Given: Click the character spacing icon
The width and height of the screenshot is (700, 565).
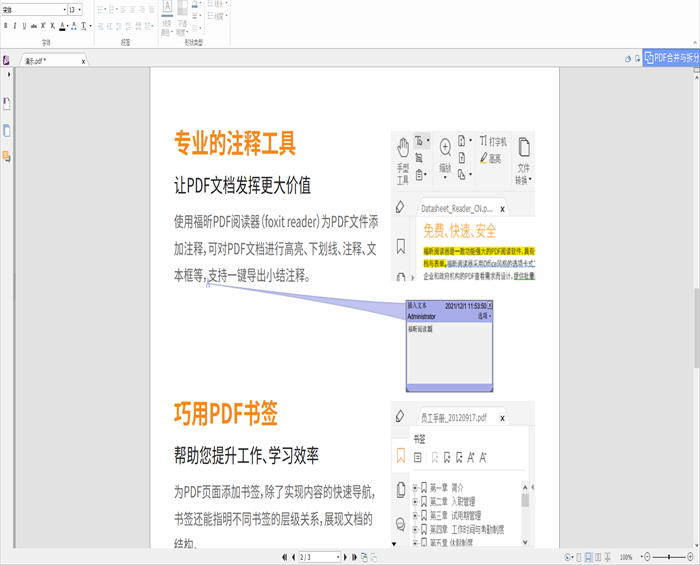Looking at the screenshot, I should [74, 26].
